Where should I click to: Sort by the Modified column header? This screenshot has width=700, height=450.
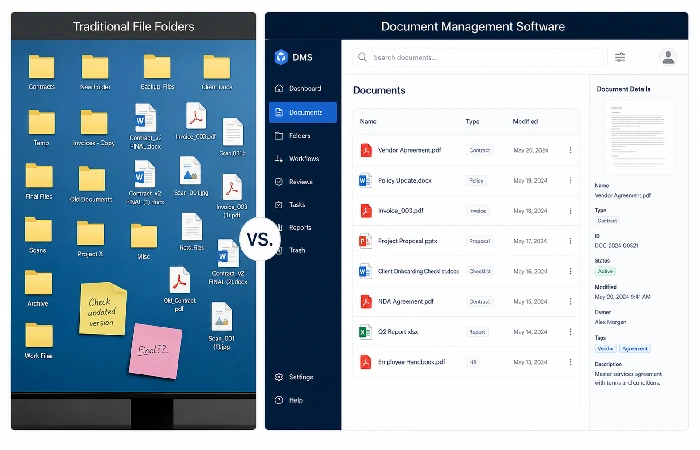(x=525, y=121)
